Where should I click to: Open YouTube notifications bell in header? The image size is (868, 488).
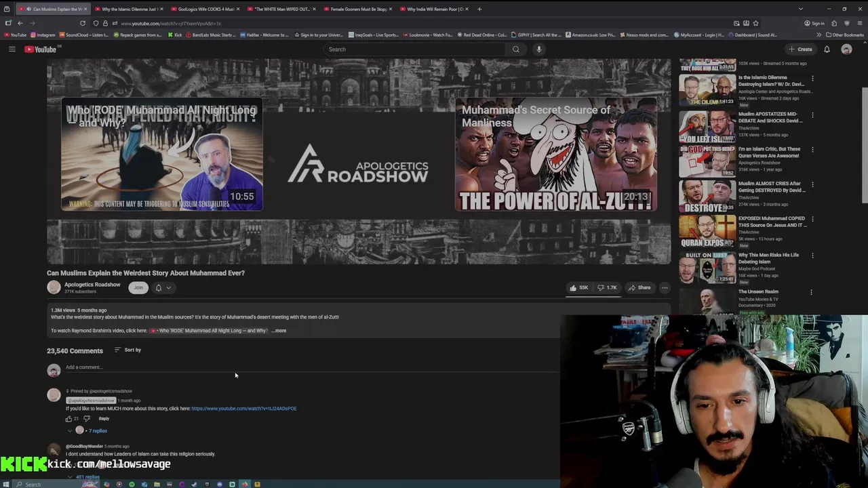(827, 49)
